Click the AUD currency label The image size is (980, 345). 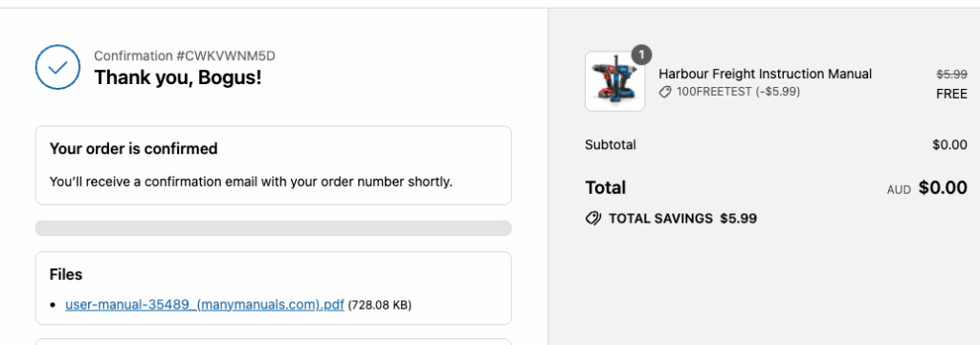(x=899, y=189)
